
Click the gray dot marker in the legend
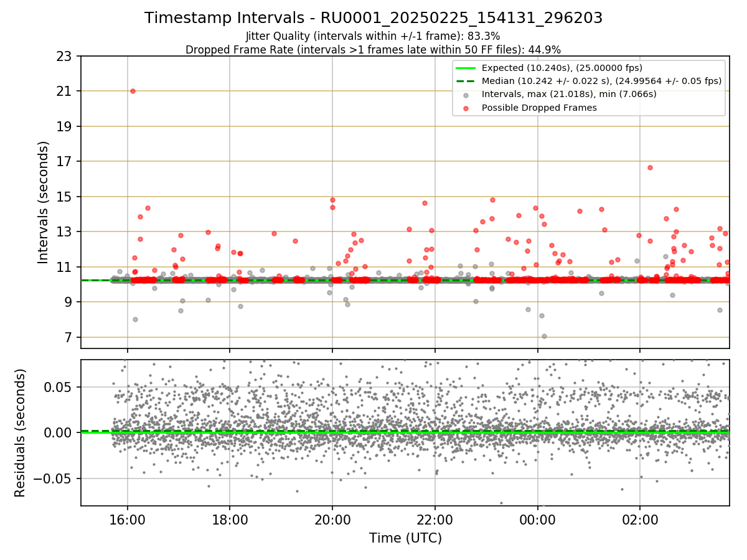tap(466, 95)
